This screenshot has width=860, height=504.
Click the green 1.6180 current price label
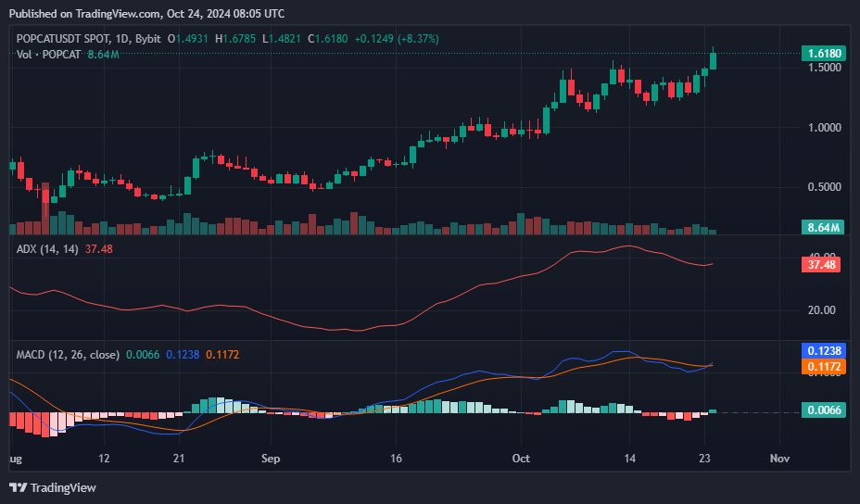point(824,54)
